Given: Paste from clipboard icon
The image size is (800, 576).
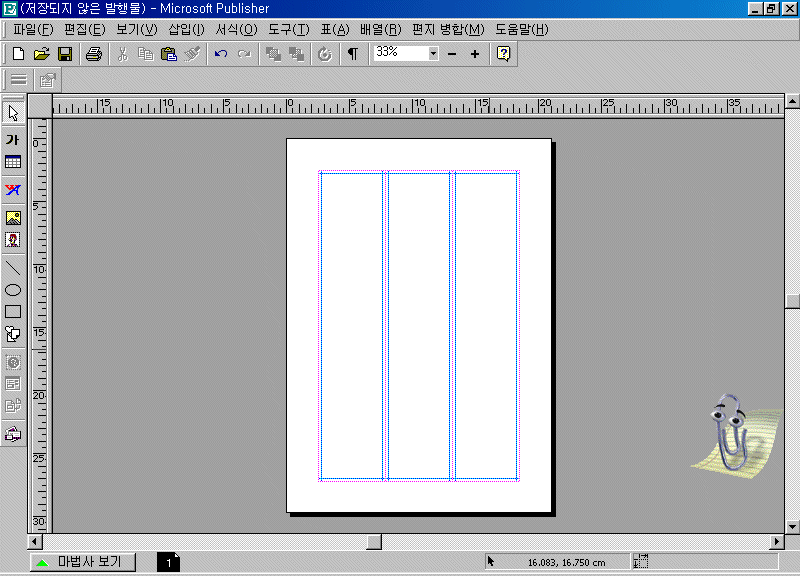Looking at the screenshot, I should point(169,54).
